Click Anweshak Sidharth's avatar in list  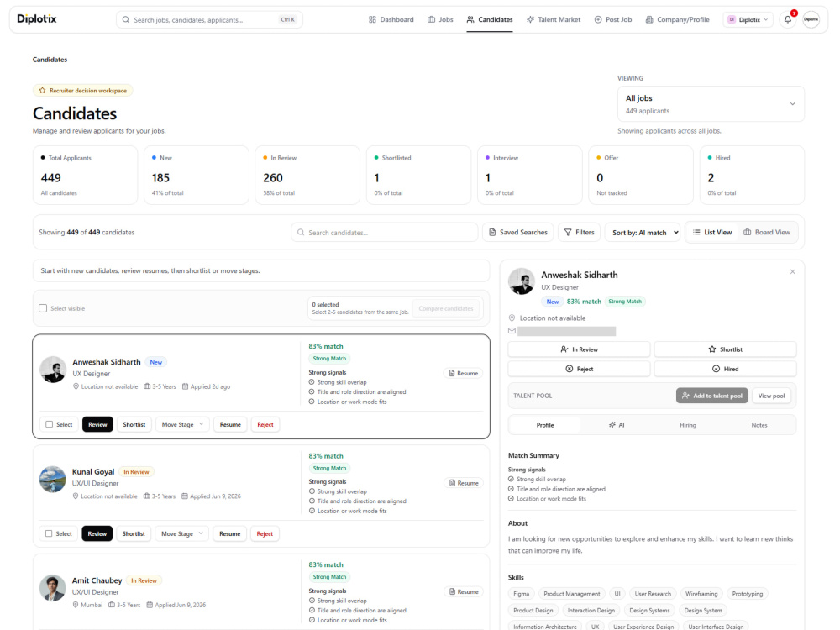coord(53,370)
